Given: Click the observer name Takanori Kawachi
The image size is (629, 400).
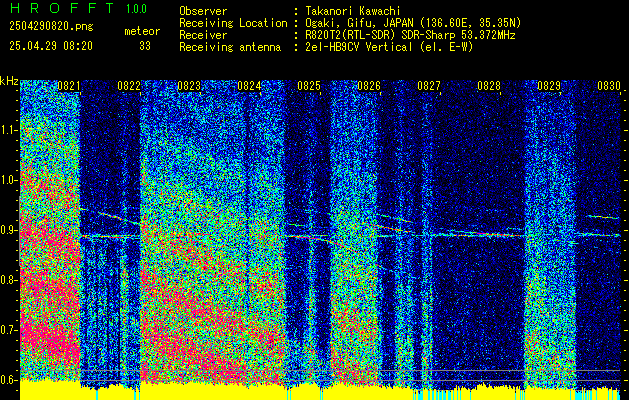Looking at the screenshot, I should 353,11.
